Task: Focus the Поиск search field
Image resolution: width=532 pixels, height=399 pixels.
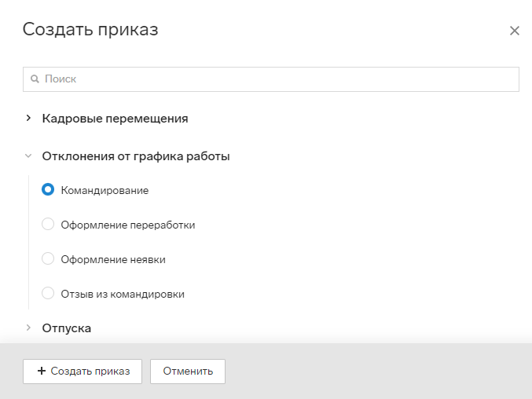Action: coord(271,79)
